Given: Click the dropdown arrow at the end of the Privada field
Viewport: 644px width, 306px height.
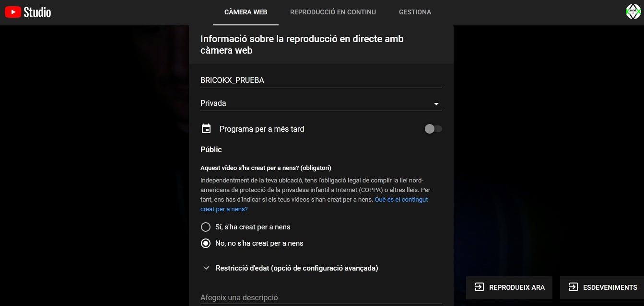Looking at the screenshot, I should pos(436,104).
